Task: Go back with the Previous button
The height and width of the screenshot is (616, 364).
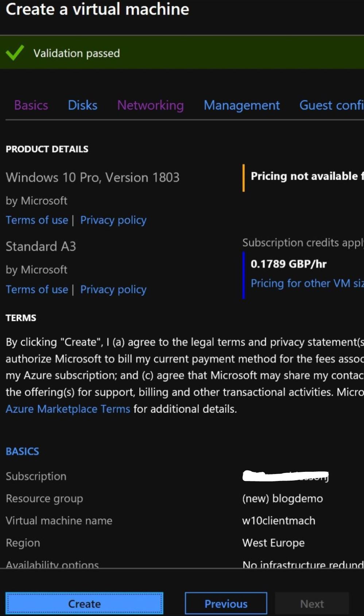Action: click(226, 604)
